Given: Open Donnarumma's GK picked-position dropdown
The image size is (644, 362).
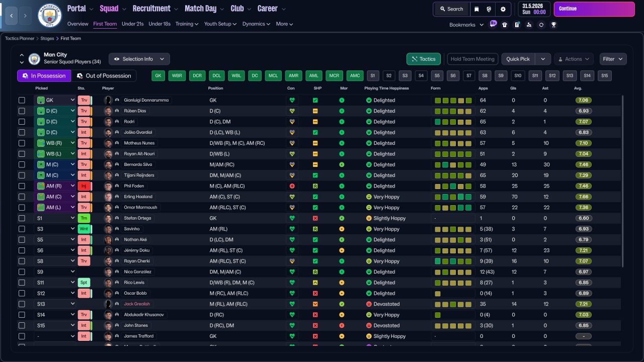Looking at the screenshot, I should pos(55,100).
